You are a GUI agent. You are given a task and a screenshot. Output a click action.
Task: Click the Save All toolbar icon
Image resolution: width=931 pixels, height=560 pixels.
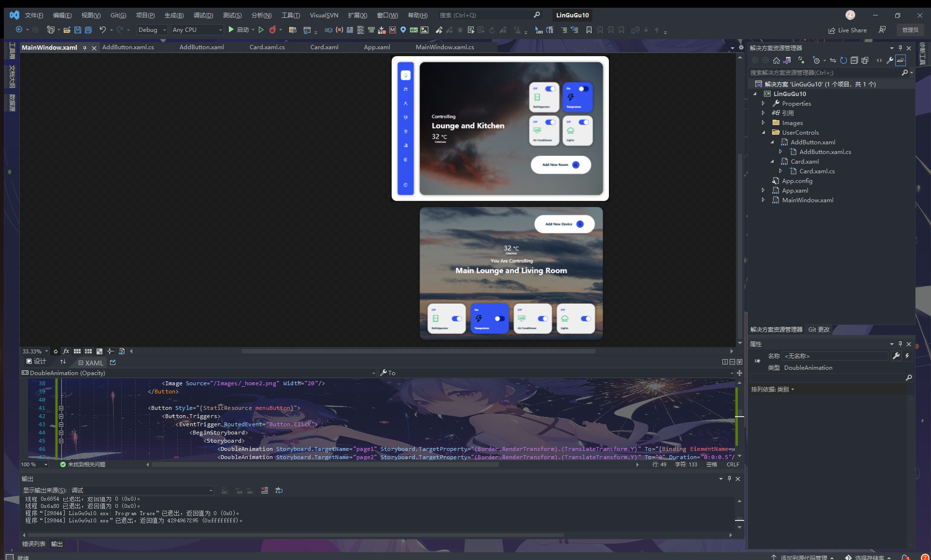click(88, 30)
